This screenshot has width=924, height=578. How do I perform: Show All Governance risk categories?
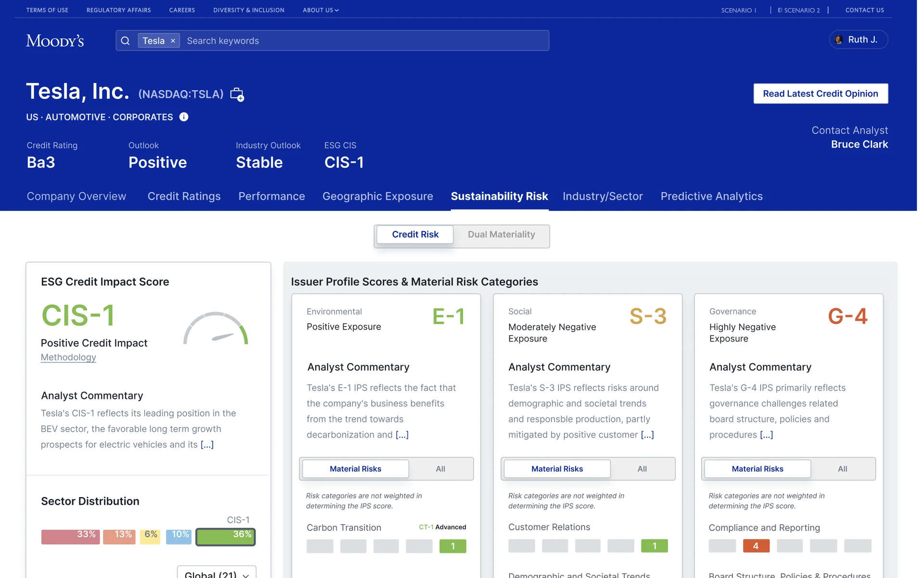click(x=842, y=469)
